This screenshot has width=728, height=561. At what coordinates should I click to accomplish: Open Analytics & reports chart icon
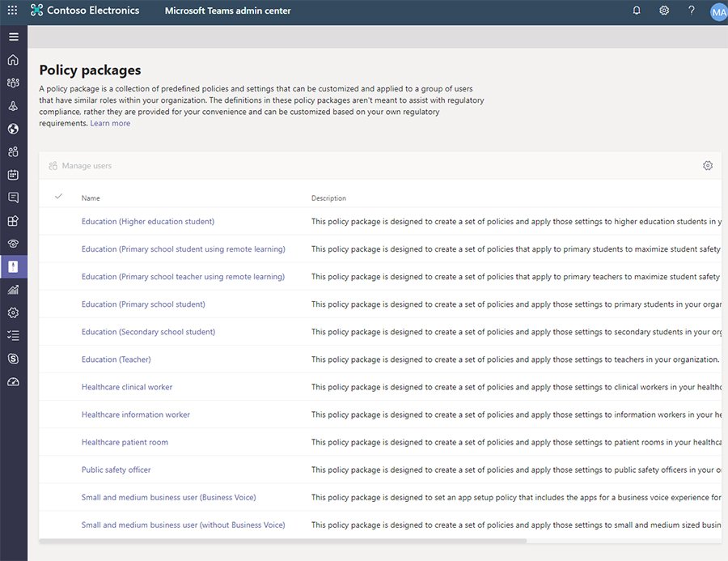coord(13,289)
